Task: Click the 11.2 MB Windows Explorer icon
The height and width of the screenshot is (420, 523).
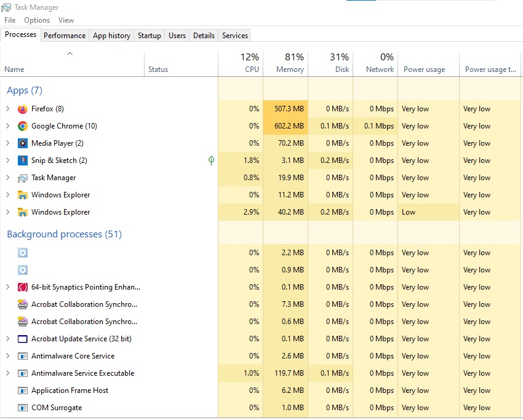Action: pos(22,195)
